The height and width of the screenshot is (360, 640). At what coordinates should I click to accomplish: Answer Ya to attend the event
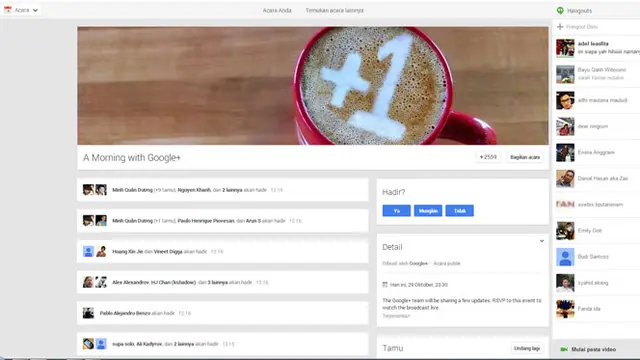tap(396, 211)
